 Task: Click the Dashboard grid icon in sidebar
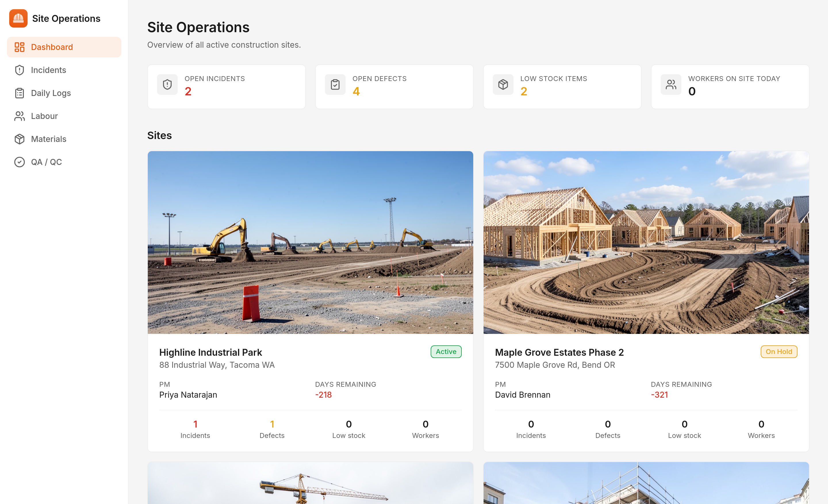click(20, 47)
